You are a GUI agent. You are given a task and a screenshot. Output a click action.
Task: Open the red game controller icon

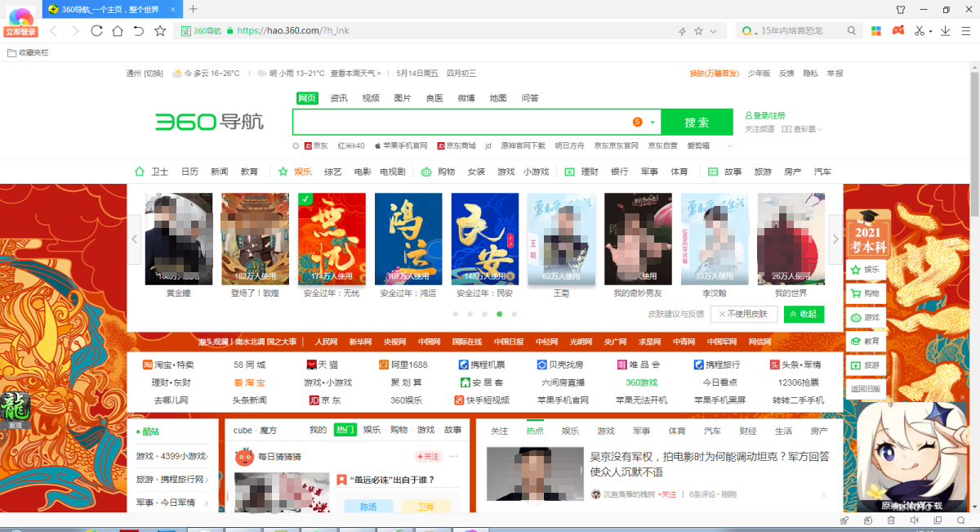tap(898, 31)
